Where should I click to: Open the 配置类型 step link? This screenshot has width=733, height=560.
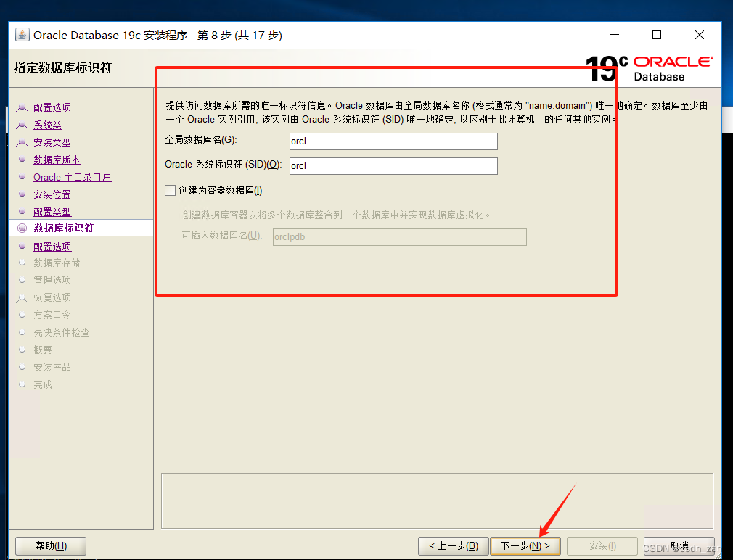(x=52, y=212)
